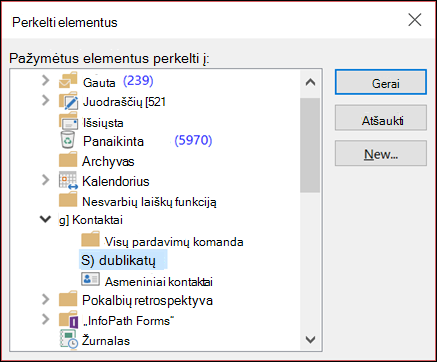437x362 pixels.
Task: Close the Perkelti elementus dialog
Action: pos(415,20)
